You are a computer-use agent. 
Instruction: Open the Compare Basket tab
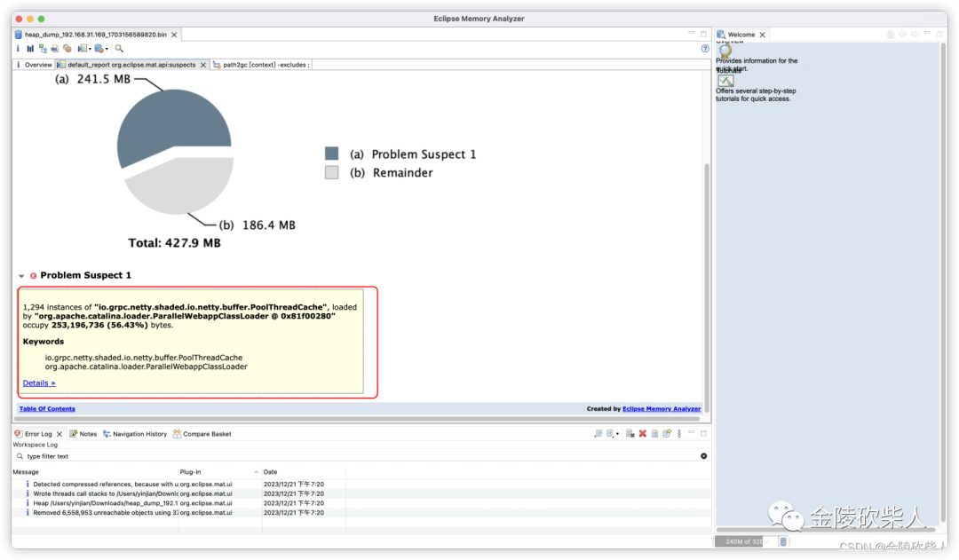(x=202, y=434)
